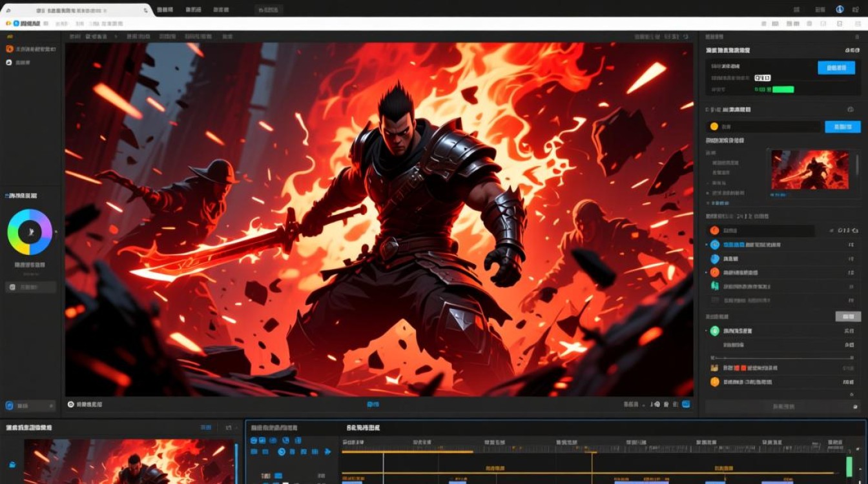Click the blue square icon at the canvas bottom-right
868x484 pixels.
click(686, 405)
